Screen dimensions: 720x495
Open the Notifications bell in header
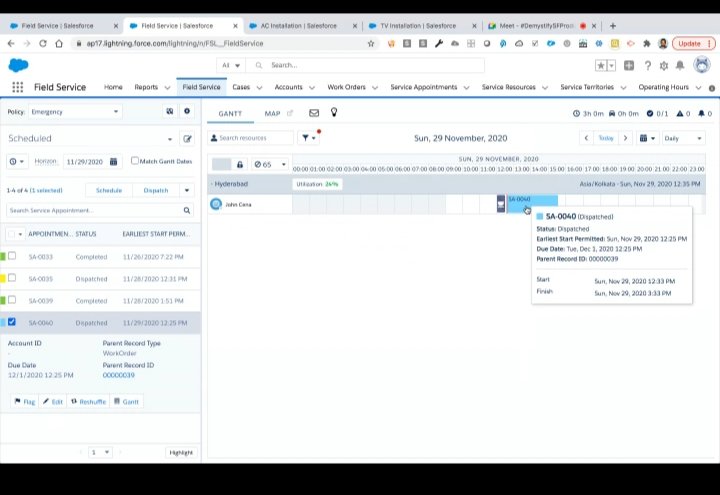680,66
